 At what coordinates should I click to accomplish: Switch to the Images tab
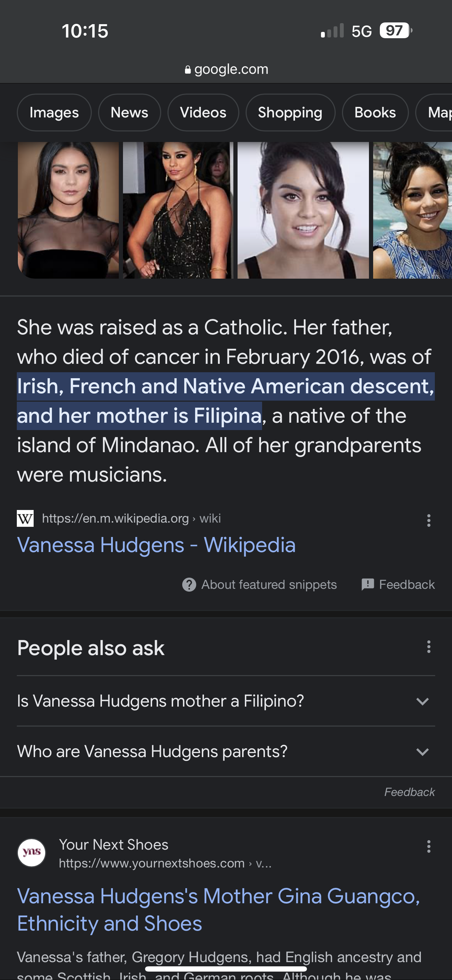pos(54,113)
